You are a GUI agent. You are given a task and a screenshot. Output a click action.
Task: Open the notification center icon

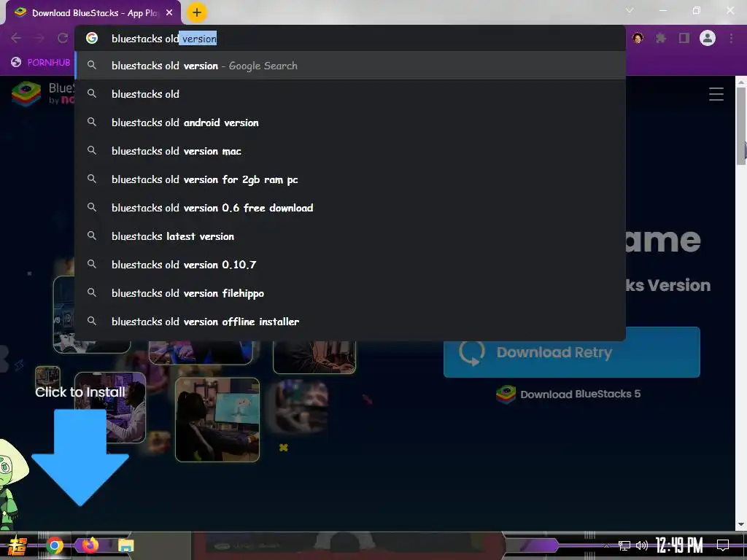click(723, 545)
